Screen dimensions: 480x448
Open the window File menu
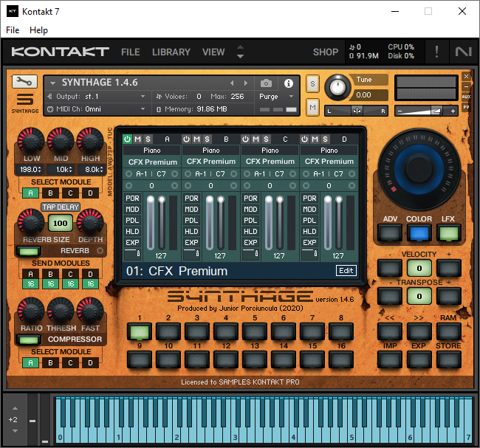(x=13, y=30)
